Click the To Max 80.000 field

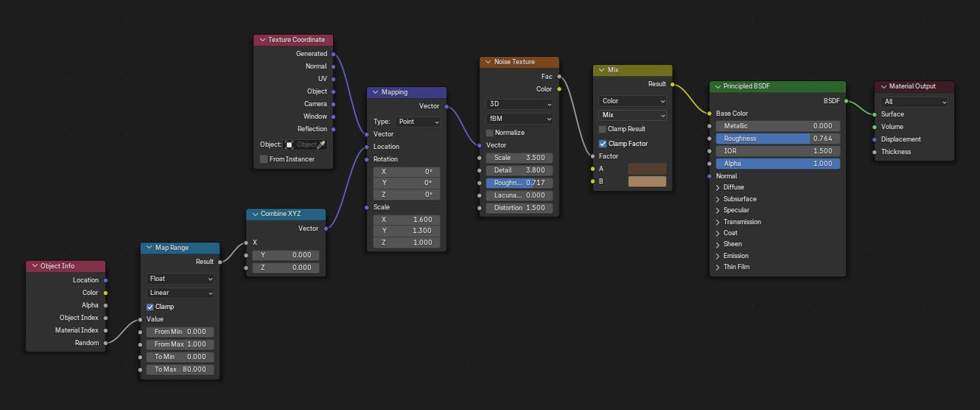tap(181, 369)
